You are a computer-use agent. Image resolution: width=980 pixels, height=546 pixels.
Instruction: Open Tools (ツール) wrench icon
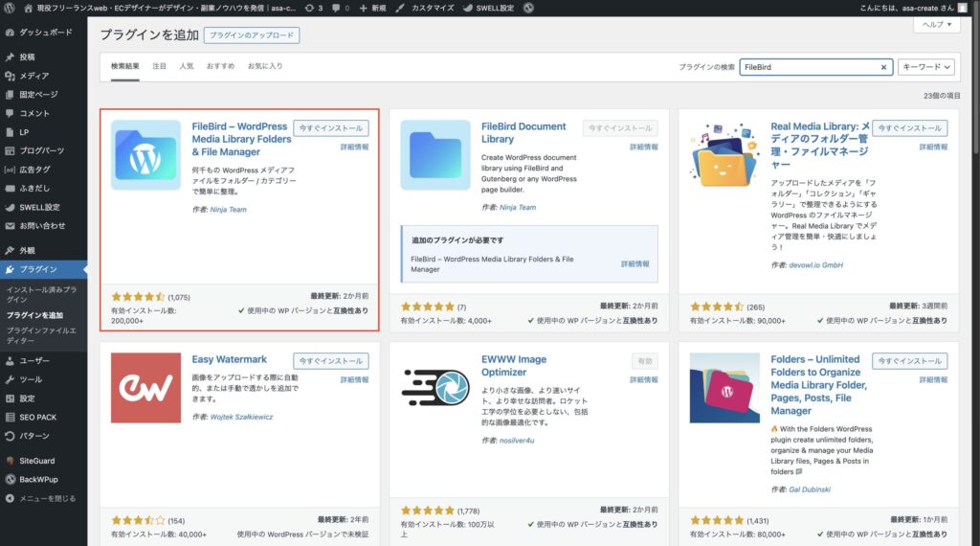[x=10, y=379]
